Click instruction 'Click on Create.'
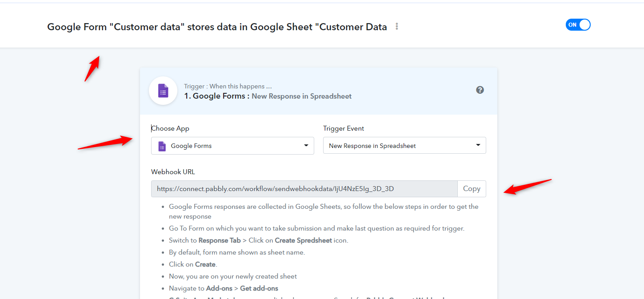 pos(192,264)
